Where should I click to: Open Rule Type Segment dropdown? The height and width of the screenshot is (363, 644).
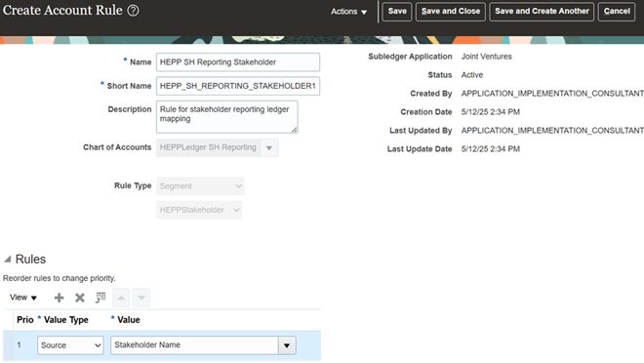click(x=200, y=186)
